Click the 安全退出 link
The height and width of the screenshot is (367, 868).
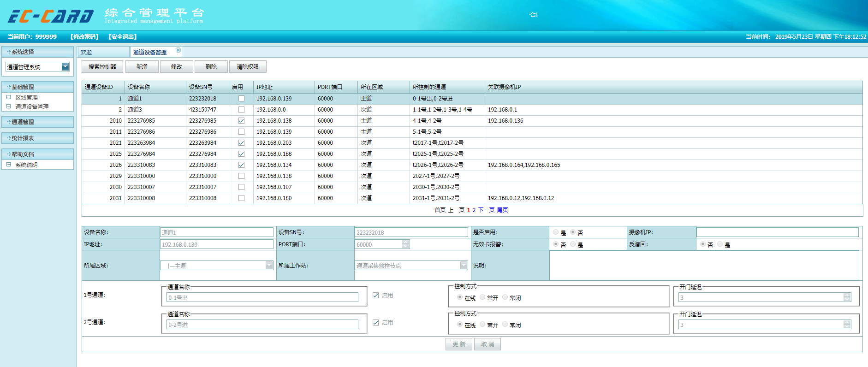[x=123, y=37]
